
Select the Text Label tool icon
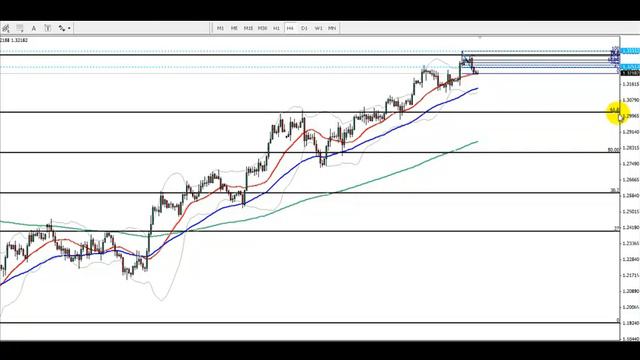click(48, 28)
